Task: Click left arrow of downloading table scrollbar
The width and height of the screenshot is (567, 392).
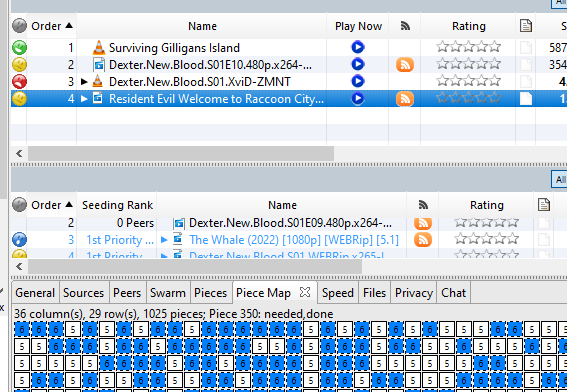Action: click(19, 154)
